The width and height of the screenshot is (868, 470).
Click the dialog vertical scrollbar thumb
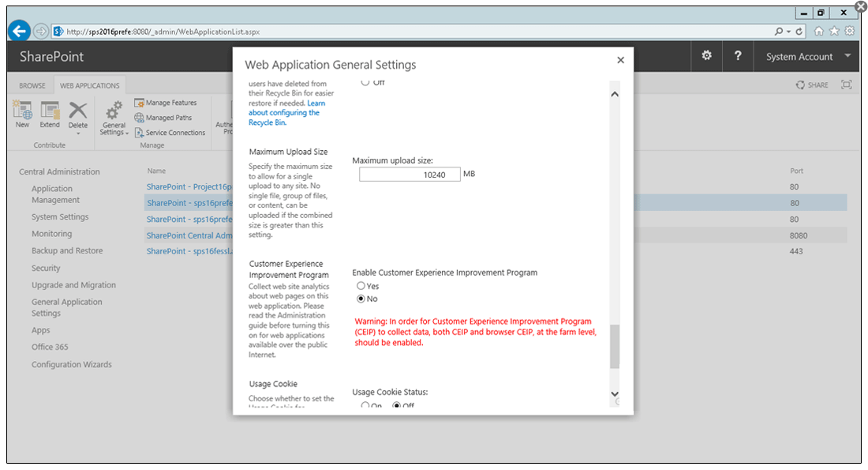[615, 347]
